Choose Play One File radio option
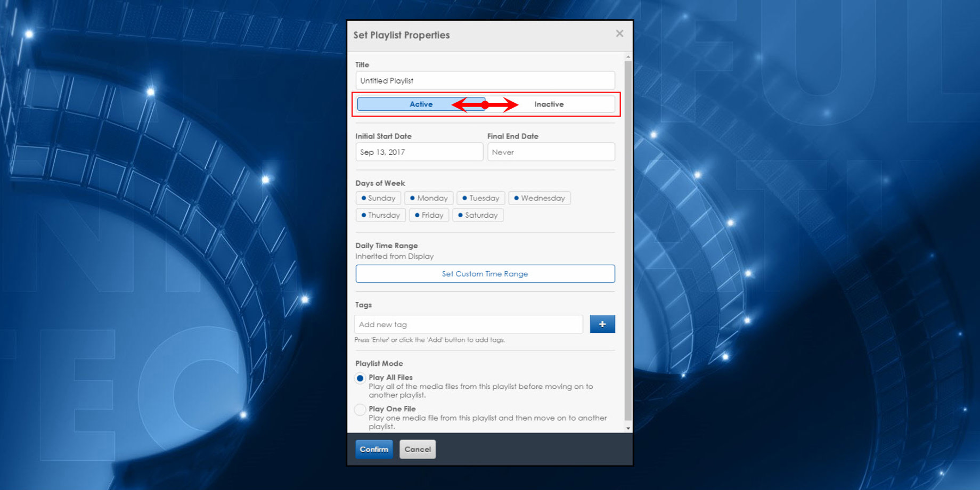The height and width of the screenshot is (490, 980). 361,410
